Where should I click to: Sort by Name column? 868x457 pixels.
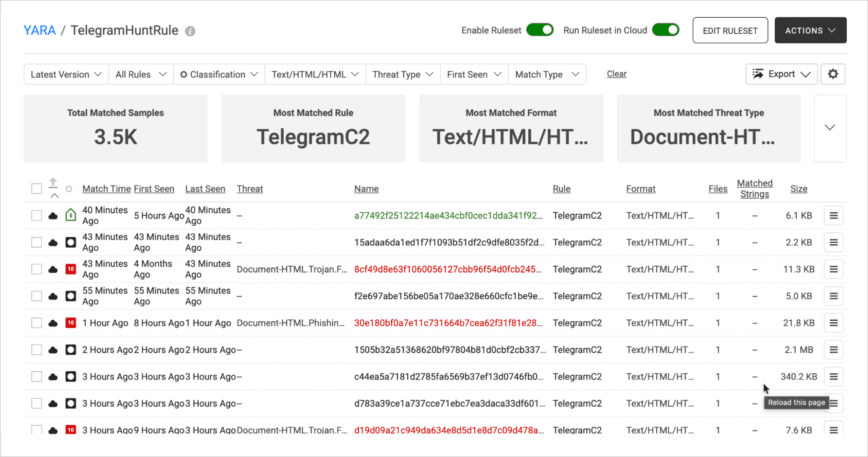(367, 189)
